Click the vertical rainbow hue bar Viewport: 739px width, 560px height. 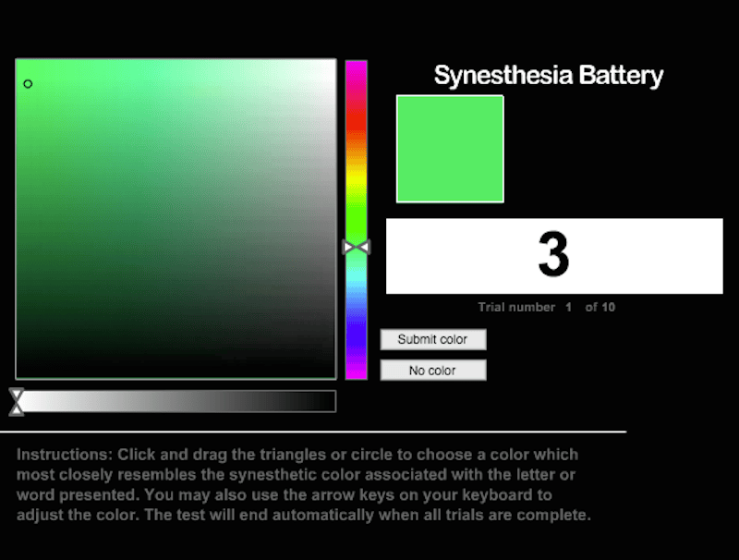(357, 220)
